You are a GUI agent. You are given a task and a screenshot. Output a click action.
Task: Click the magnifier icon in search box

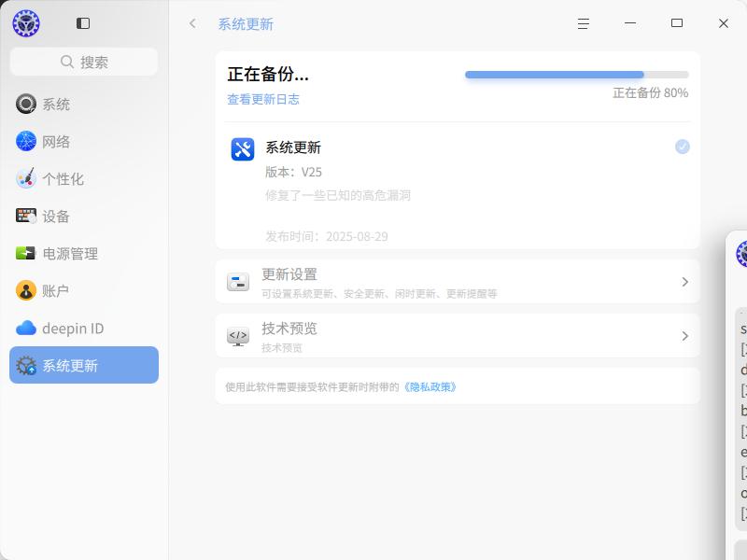[x=67, y=62]
